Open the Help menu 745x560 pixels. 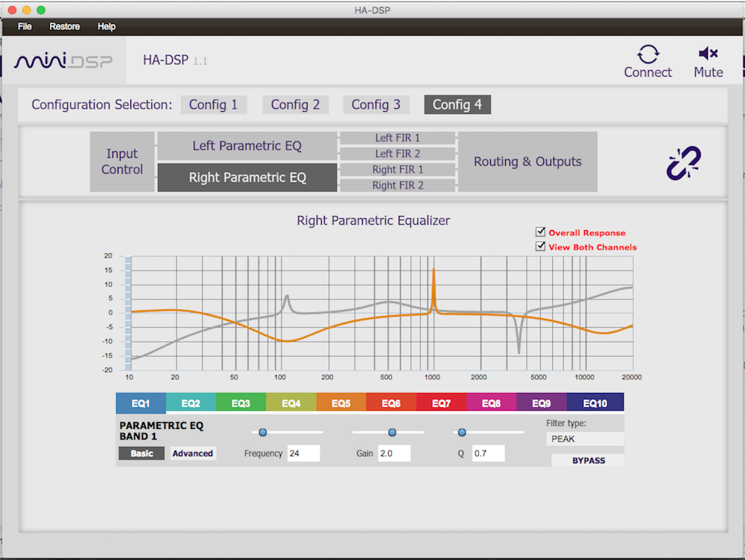(107, 27)
